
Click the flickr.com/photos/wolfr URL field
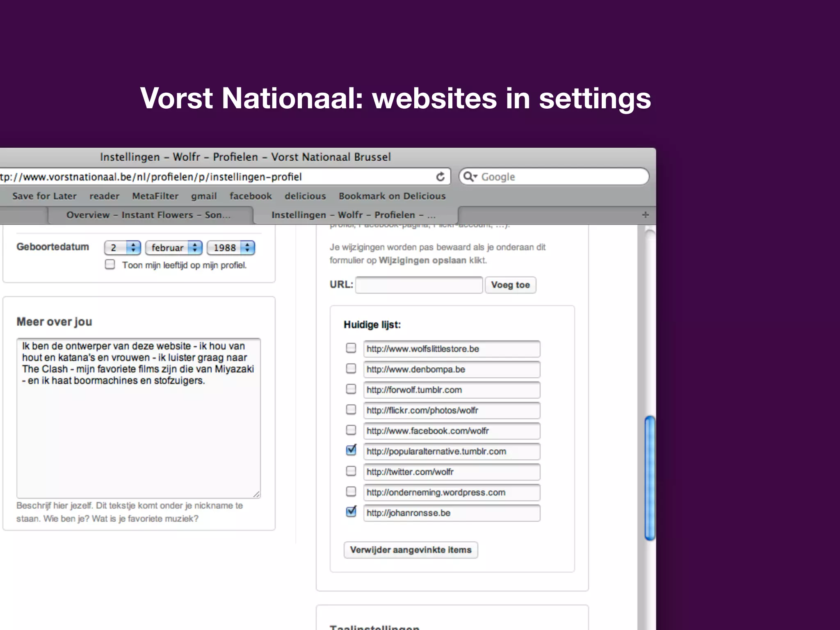[452, 410]
